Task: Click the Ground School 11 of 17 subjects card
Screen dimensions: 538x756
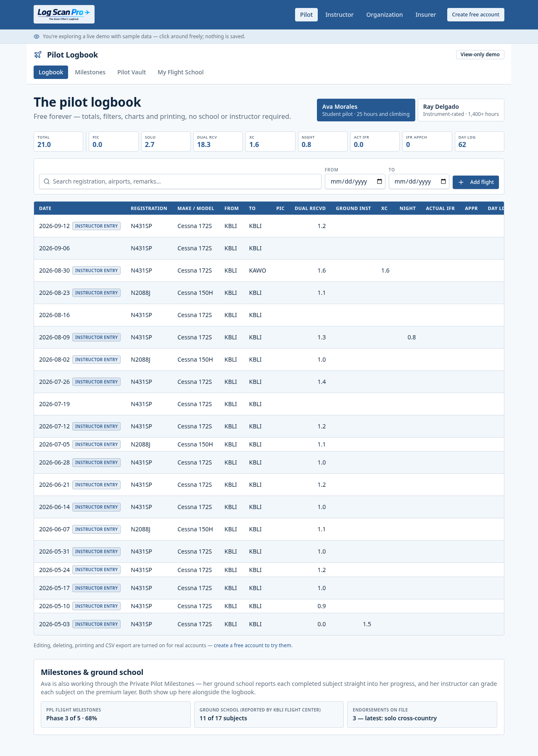Action: [269, 714]
